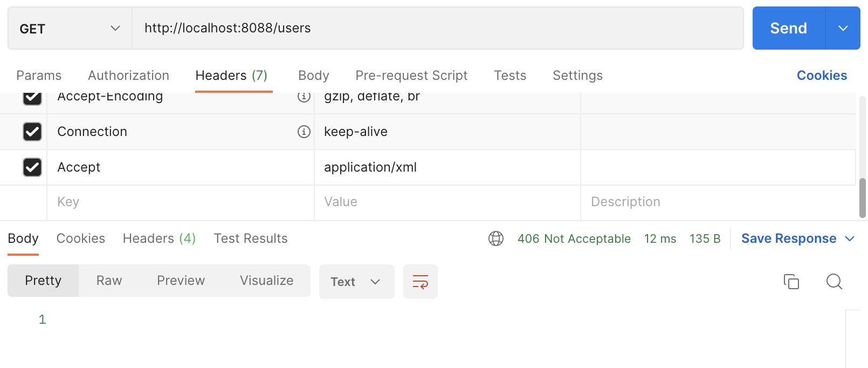Toggle the word wrap icon button
The height and width of the screenshot is (368, 868).
(421, 282)
